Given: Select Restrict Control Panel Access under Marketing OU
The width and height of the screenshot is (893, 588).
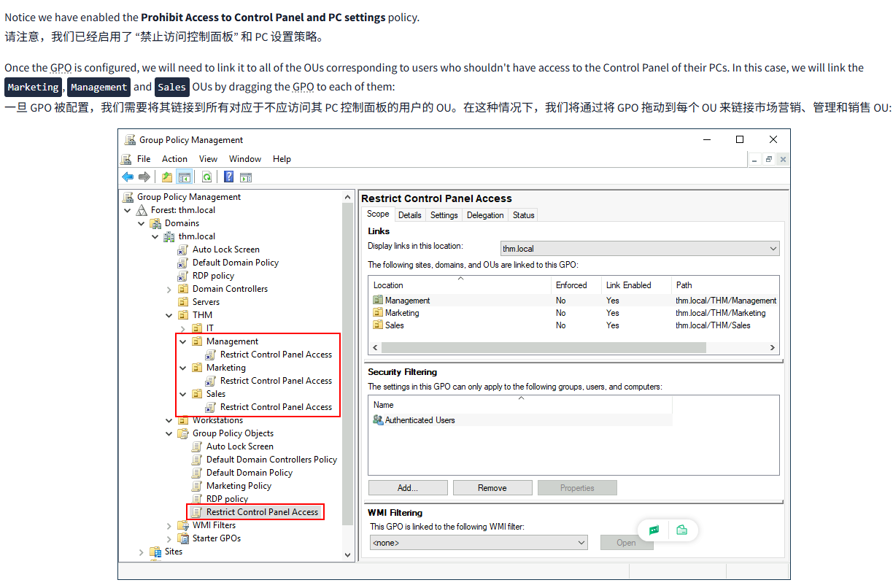Looking at the screenshot, I should [276, 381].
